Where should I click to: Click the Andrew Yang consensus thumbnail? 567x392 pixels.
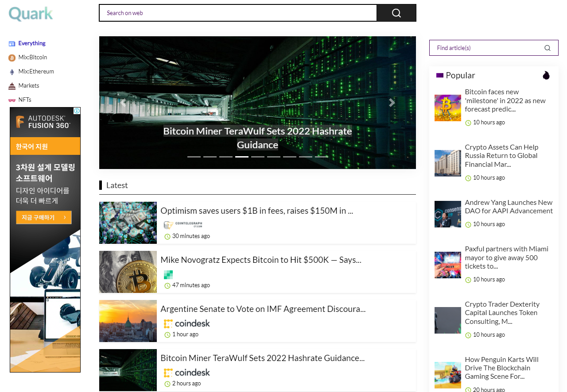pyautogui.click(x=448, y=214)
